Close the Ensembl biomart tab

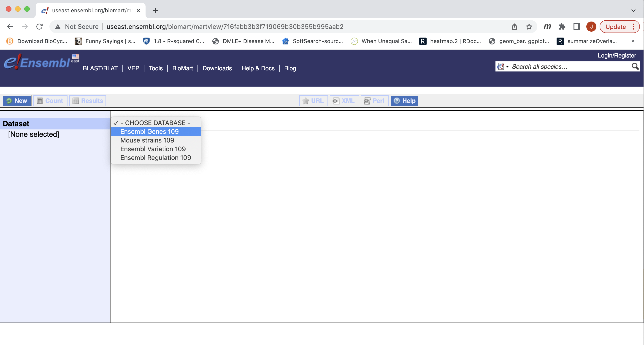tap(138, 11)
